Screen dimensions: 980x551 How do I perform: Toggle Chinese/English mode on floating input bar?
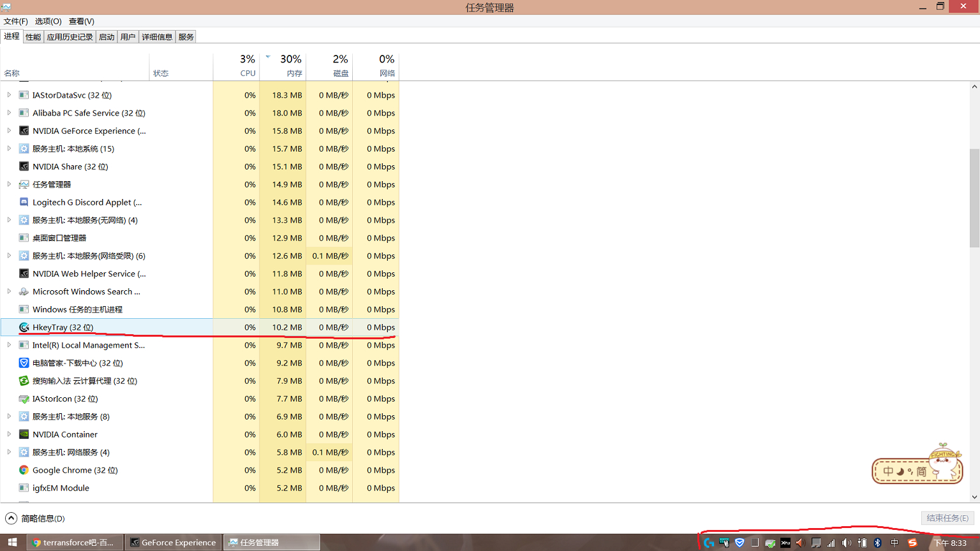pyautogui.click(x=888, y=472)
